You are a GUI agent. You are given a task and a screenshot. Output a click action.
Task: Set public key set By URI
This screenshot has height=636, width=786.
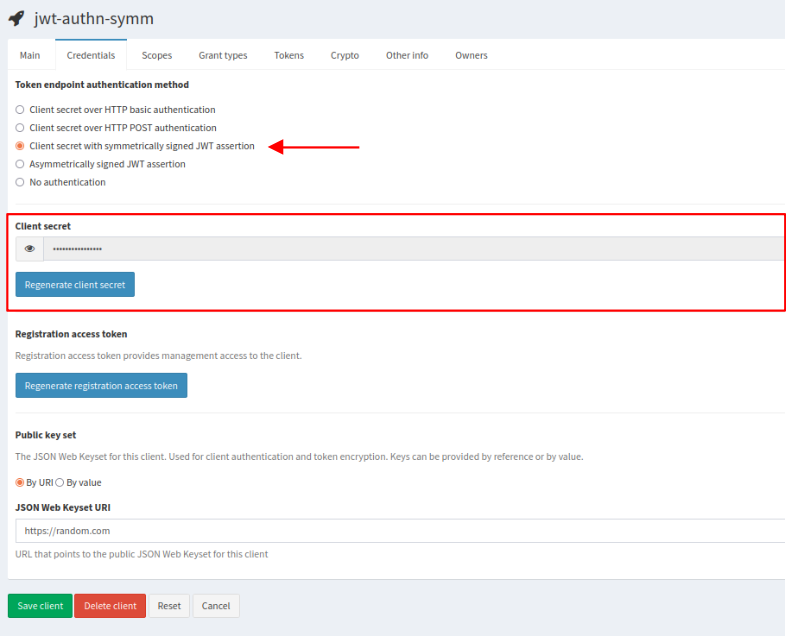point(20,483)
